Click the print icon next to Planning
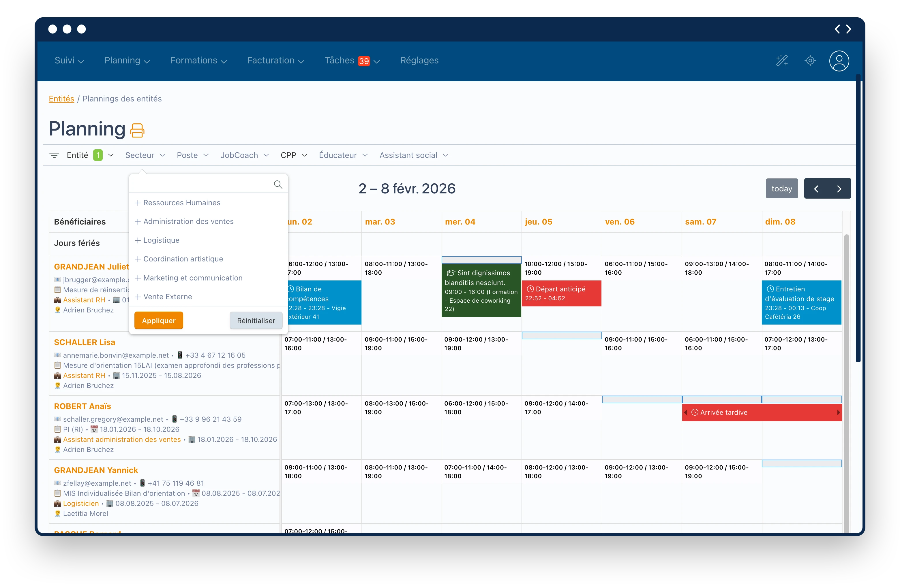Screen dimensions: 900x588 pos(137,130)
